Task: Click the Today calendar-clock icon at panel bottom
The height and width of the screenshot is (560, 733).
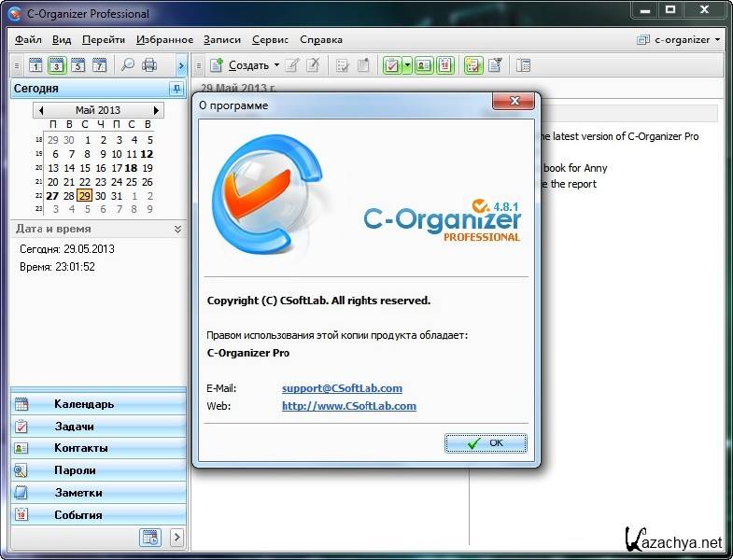Action: pyautogui.click(x=149, y=538)
